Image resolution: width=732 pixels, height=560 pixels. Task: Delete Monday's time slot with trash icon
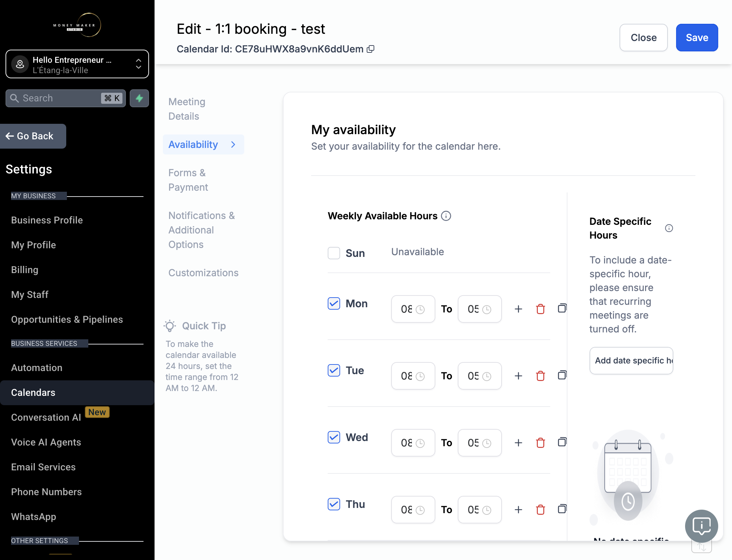pos(540,309)
